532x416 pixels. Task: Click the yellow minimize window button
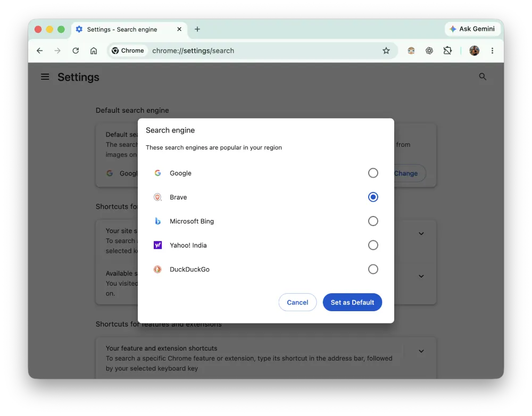coord(49,29)
